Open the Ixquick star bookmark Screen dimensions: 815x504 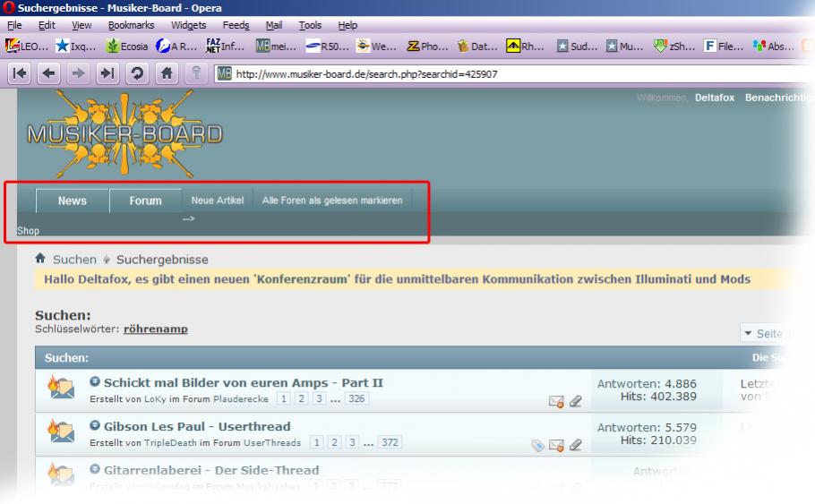(76, 47)
